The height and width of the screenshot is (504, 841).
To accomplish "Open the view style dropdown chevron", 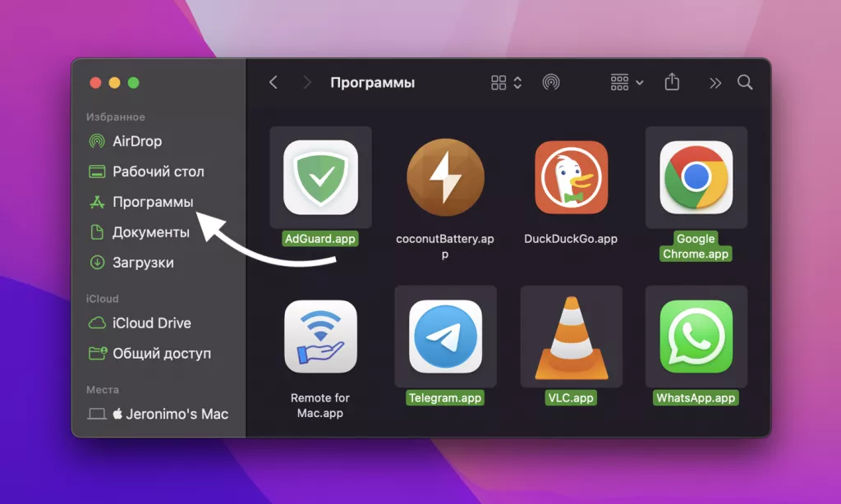I will click(x=517, y=82).
